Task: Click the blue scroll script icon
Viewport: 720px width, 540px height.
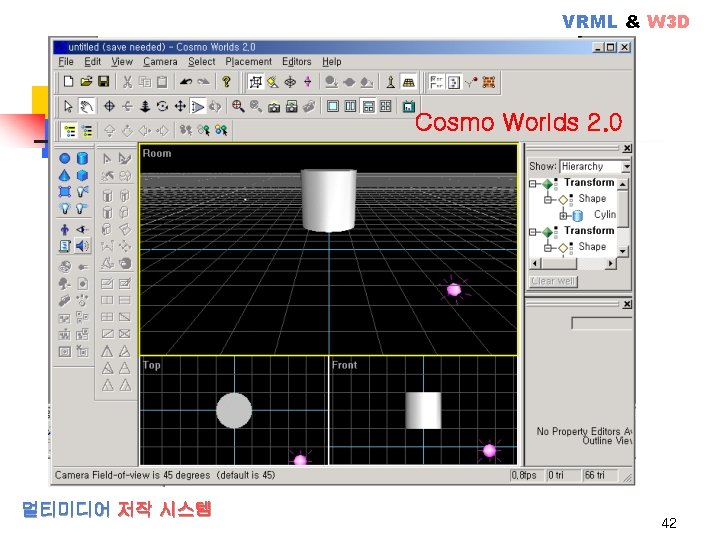Action: tap(65, 246)
